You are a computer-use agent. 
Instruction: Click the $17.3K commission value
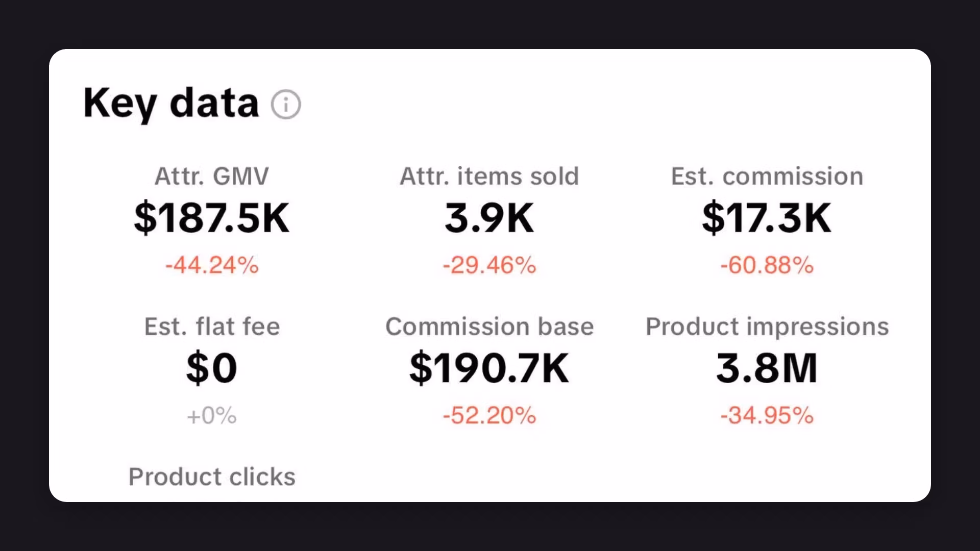tap(767, 218)
